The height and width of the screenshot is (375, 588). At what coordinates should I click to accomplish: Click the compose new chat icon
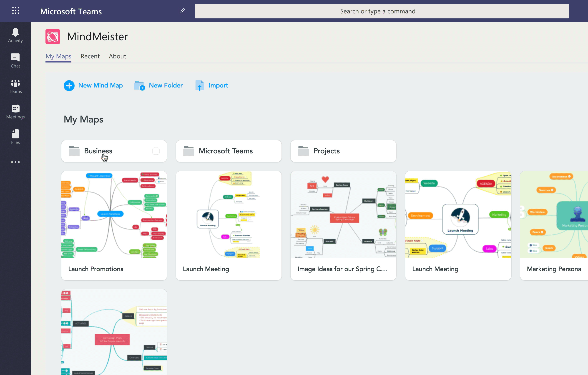tap(182, 11)
